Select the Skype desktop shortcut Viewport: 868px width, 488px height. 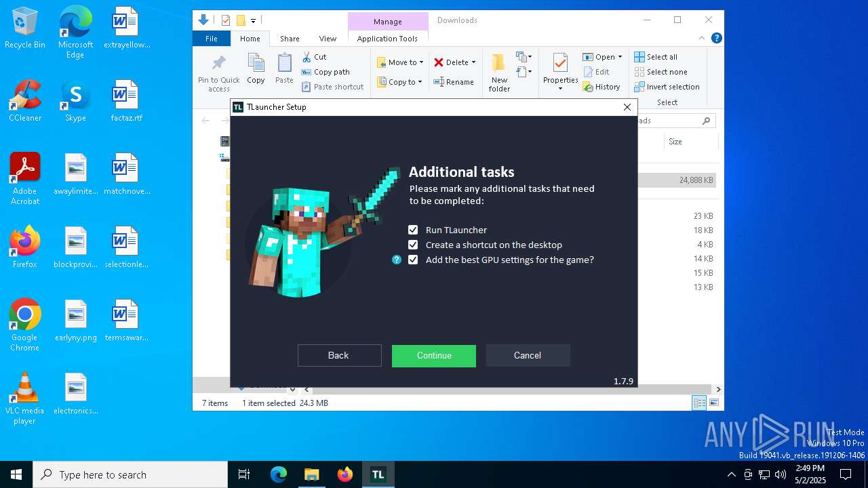point(75,101)
